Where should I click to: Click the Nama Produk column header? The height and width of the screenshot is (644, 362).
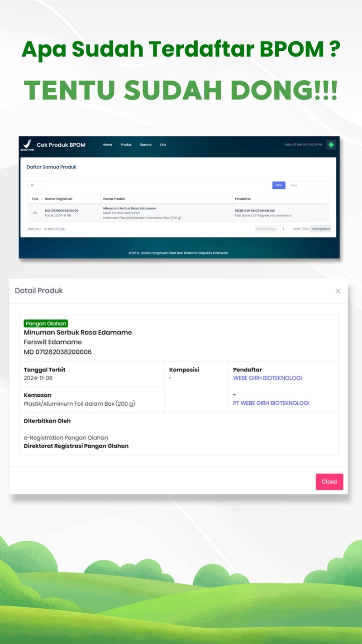(x=114, y=199)
